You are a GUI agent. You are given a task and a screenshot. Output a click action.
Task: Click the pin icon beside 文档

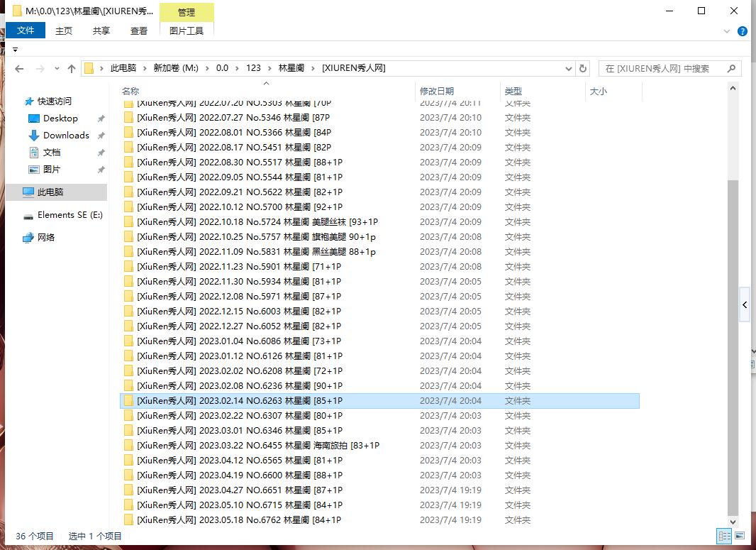click(101, 153)
